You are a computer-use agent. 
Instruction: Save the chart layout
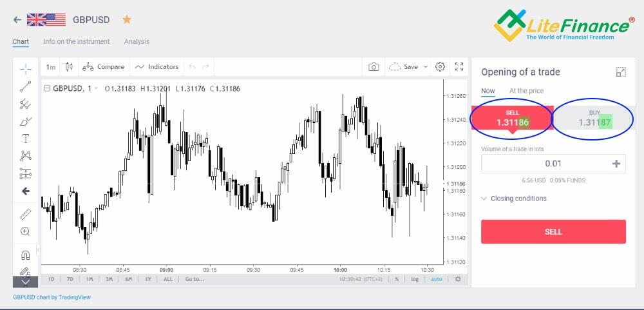tap(404, 66)
